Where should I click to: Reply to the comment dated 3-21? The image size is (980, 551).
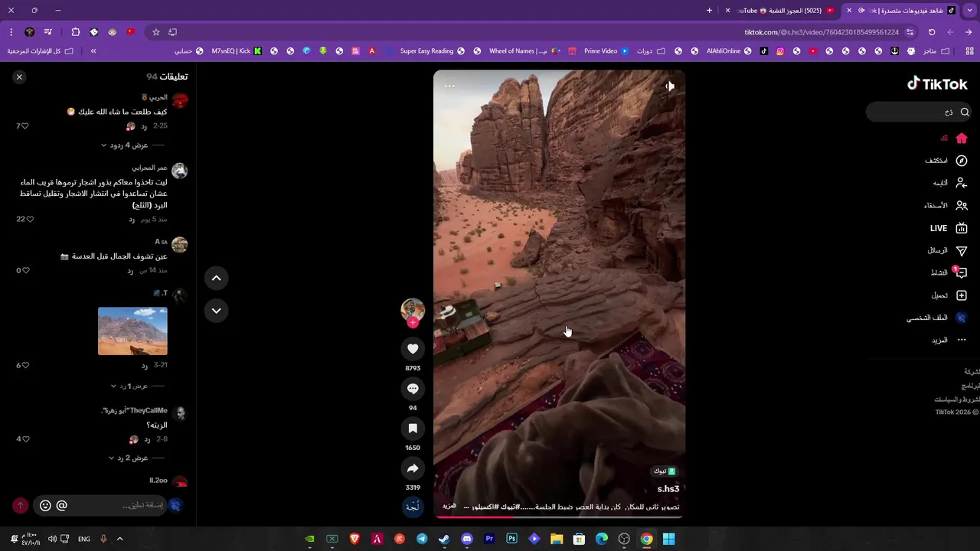coord(144,366)
